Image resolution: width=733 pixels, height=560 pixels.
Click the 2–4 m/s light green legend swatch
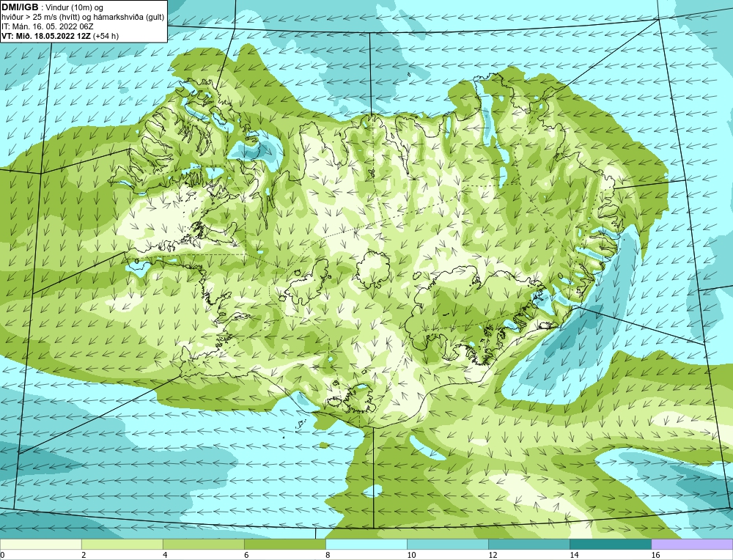122,544
